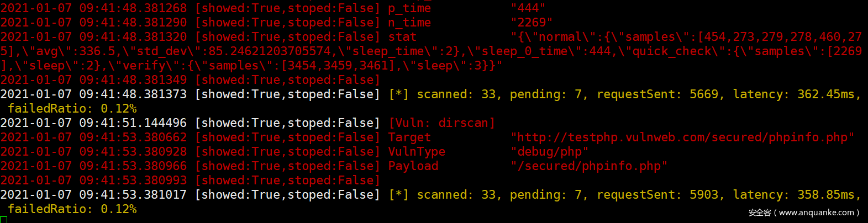Click the n_time field label
This screenshot has width=868, height=223.
[409, 23]
